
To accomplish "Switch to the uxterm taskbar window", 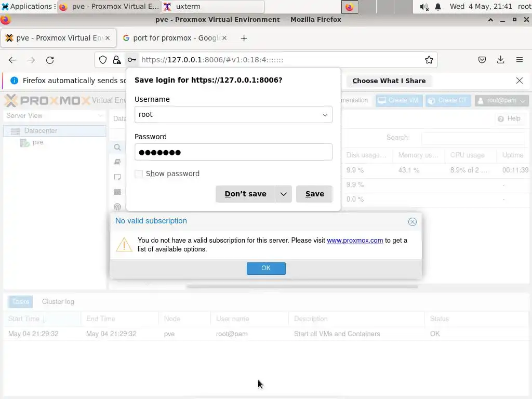I will pos(213,6).
